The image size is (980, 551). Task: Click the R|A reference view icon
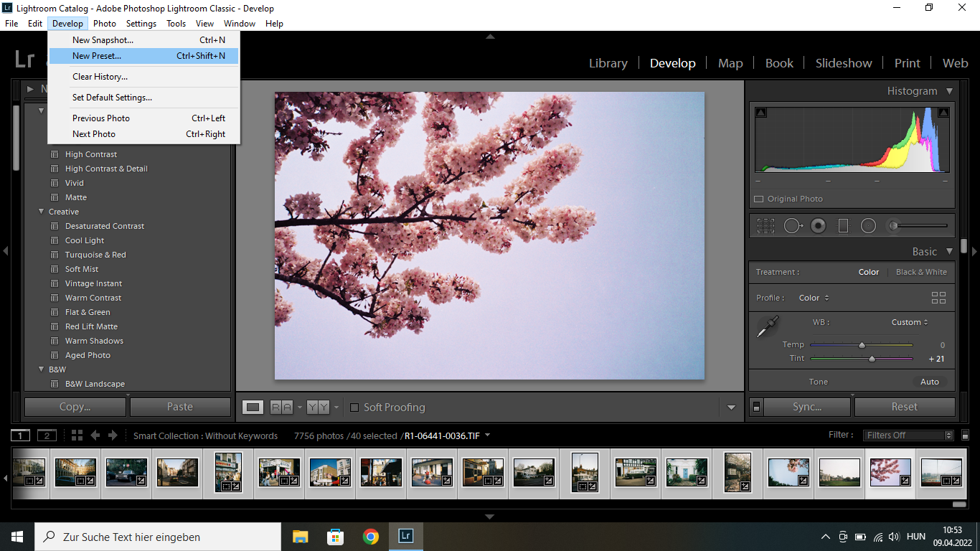281,407
